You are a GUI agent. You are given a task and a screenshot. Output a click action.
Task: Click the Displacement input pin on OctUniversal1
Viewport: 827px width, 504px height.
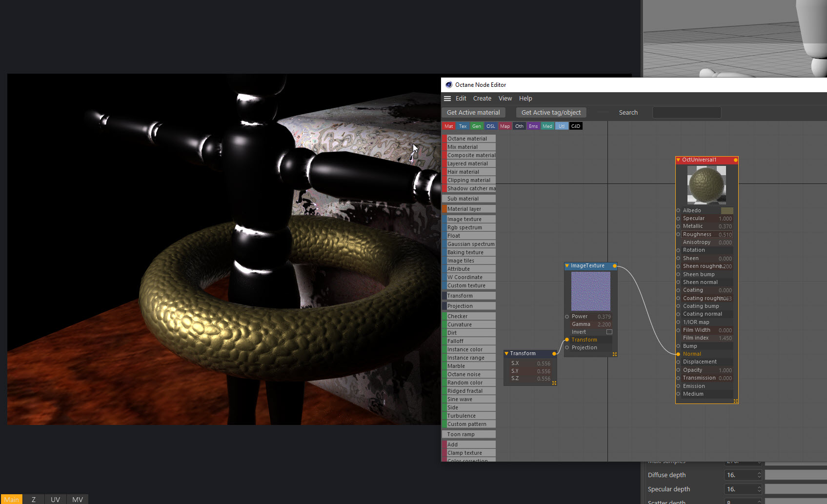point(678,362)
